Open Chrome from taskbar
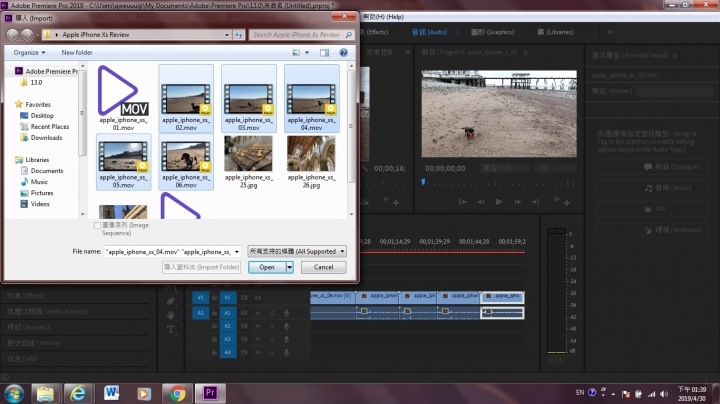Viewport: 720px width, 404px height. pyautogui.click(x=177, y=393)
